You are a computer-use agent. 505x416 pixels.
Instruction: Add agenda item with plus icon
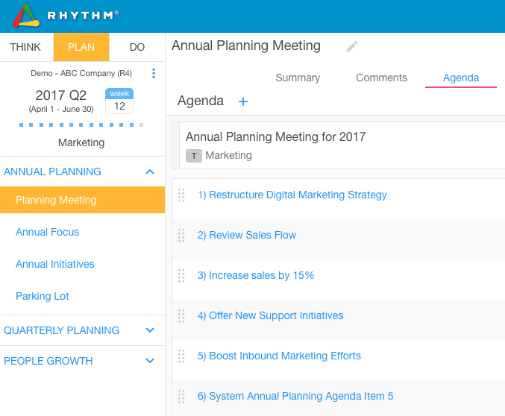[x=243, y=101]
